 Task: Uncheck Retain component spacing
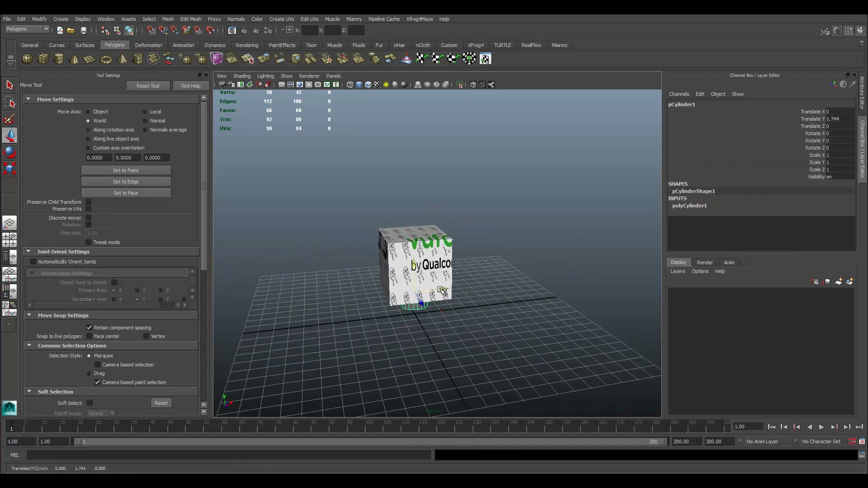click(x=89, y=328)
